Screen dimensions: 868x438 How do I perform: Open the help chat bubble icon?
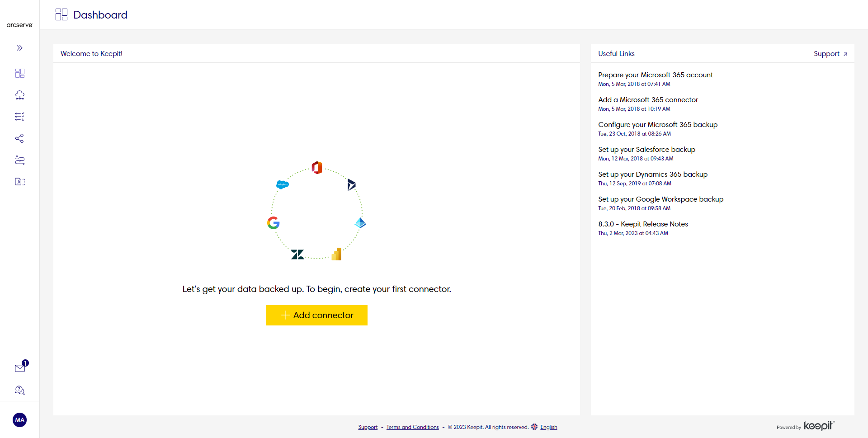19,390
